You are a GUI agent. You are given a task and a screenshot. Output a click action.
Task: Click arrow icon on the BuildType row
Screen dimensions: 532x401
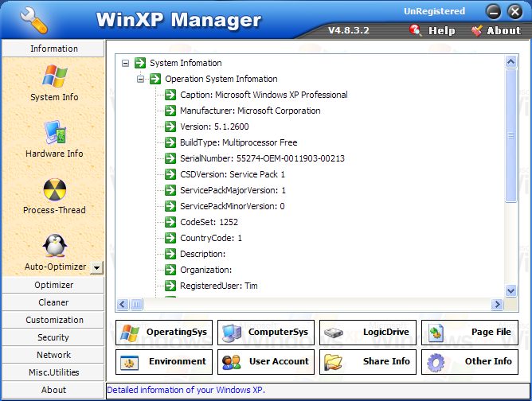[170, 142]
